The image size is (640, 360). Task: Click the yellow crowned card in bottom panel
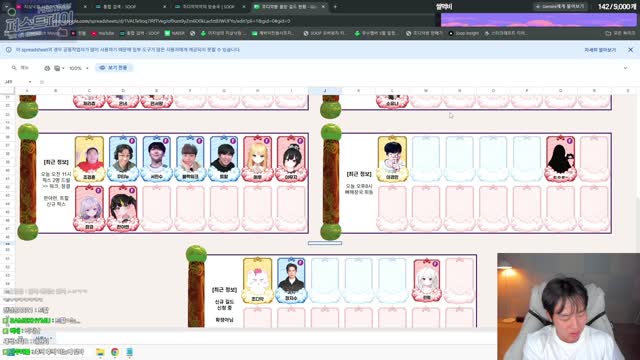[258, 280]
